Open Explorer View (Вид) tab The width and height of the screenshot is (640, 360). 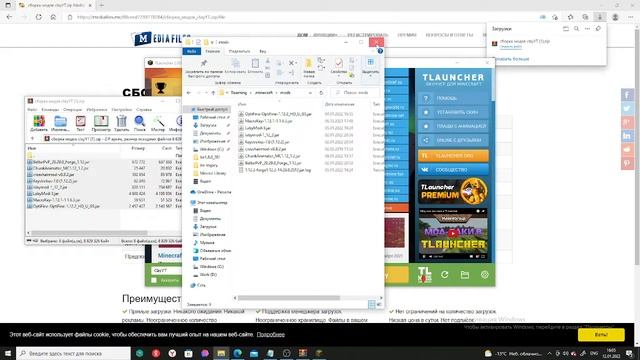262,51
